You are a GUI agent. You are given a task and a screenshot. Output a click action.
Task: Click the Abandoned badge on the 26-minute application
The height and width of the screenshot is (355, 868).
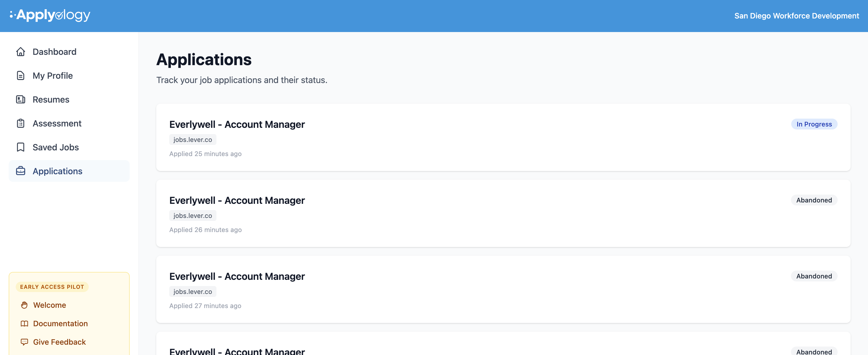(814, 200)
